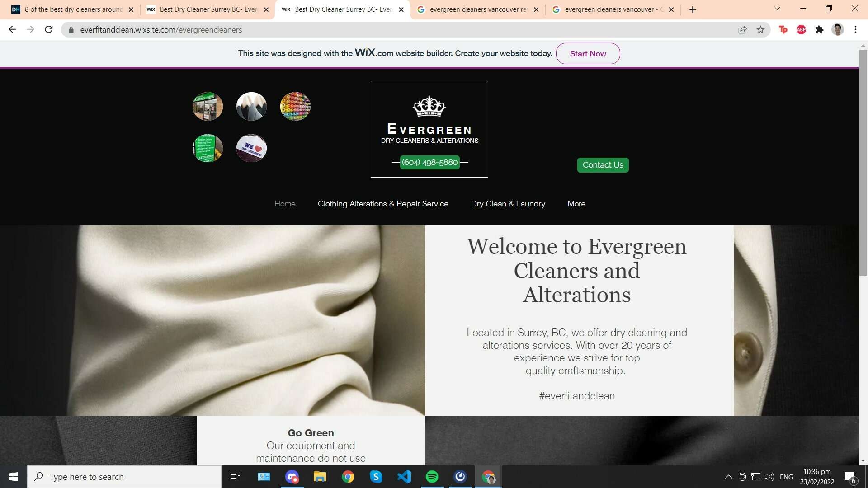The height and width of the screenshot is (488, 868).
Task: Click the taskbar search box
Action: 124,477
